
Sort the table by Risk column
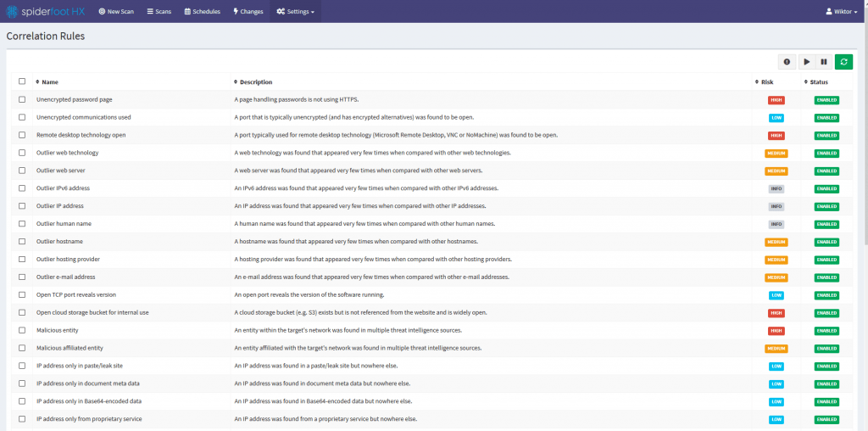766,82
